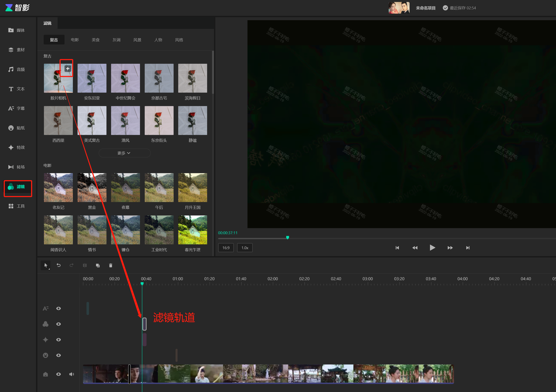Undo the last timeline action
Screen dimensions: 556x392
point(59,265)
